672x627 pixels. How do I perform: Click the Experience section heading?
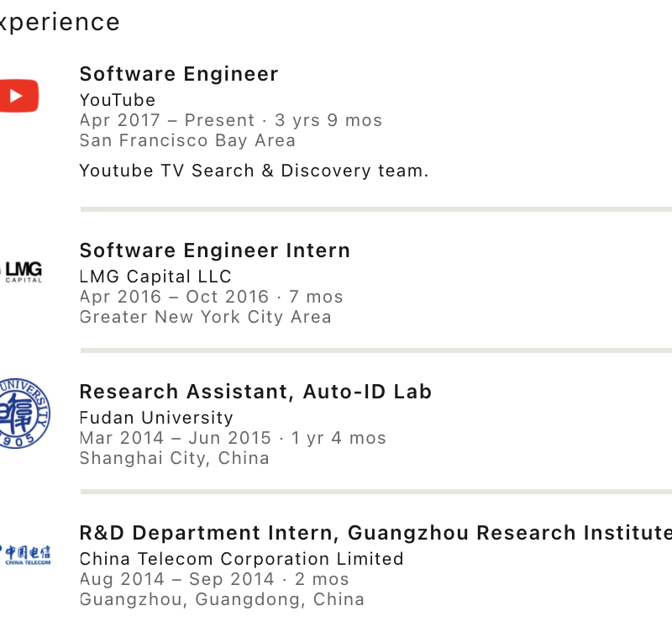59,22
